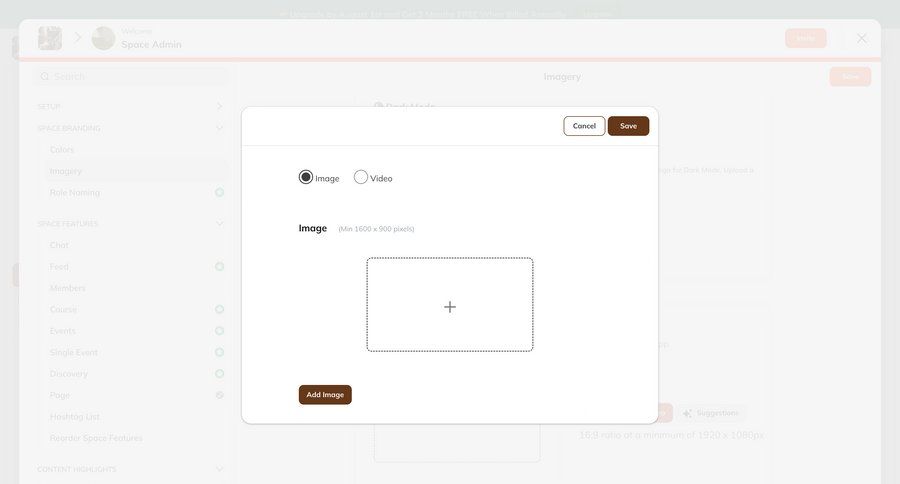Collapse the Content Highlights section chevron
Viewport: 900px width, 484px height.
coord(219,469)
